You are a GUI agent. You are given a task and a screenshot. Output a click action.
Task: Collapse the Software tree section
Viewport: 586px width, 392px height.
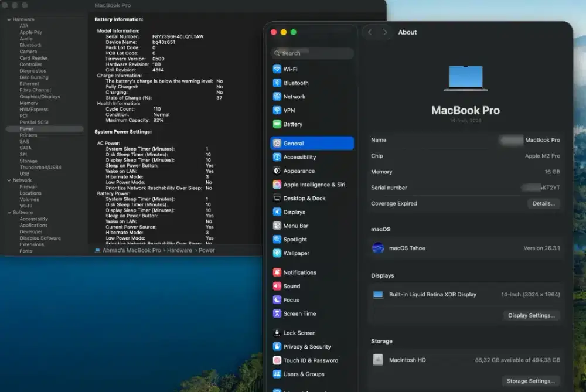[9, 213]
